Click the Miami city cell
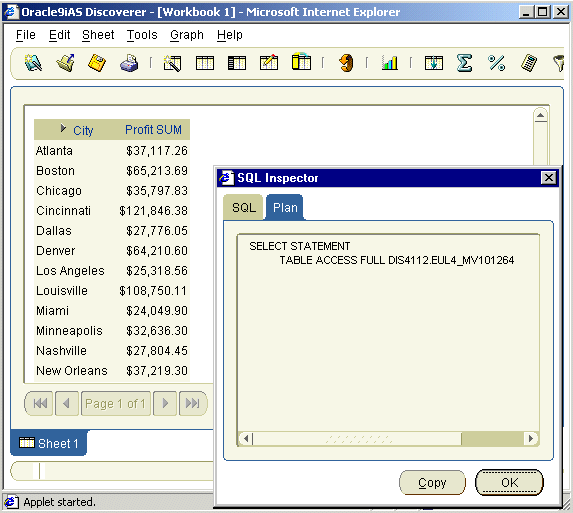The width and height of the screenshot is (573, 513). click(52, 311)
